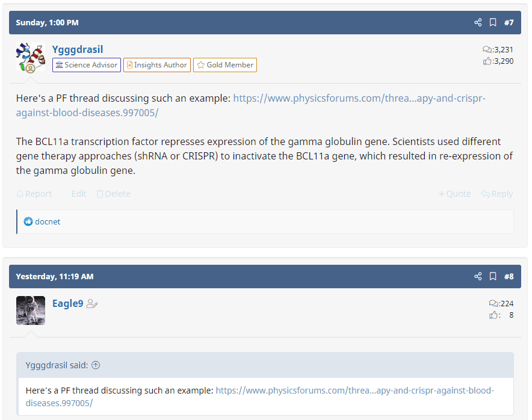Open the Insights Author badge
The image size is (532, 420).
157,65
